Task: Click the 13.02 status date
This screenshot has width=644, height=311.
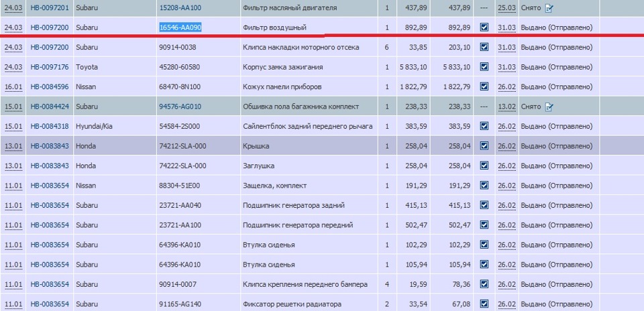Action: point(506,107)
